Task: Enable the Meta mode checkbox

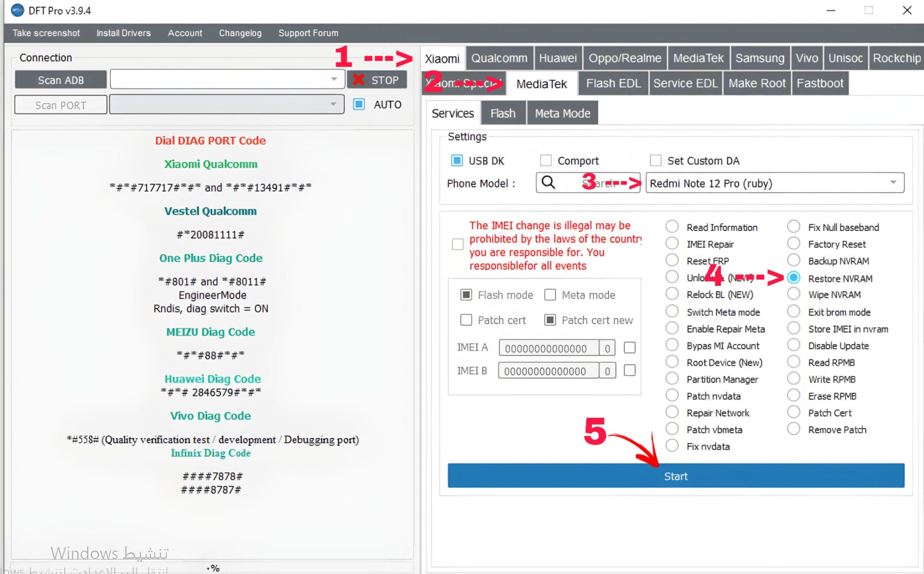Action: [550, 295]
